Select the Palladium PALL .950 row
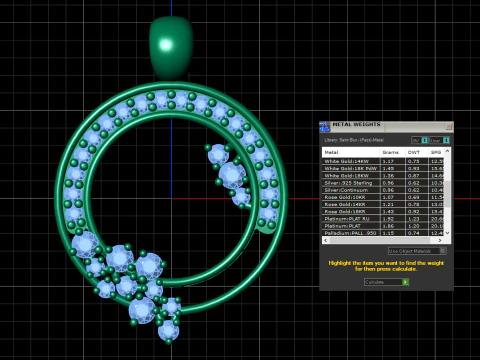Image resolution: width=480 pixels, height=360 pixels. [383, 233]
